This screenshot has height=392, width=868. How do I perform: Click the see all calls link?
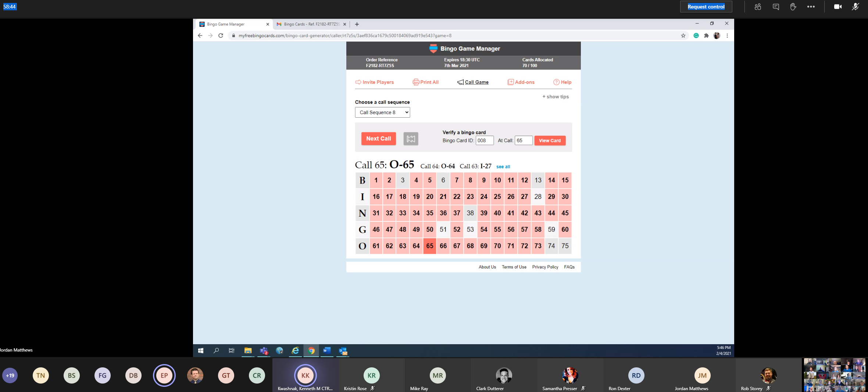503,167
